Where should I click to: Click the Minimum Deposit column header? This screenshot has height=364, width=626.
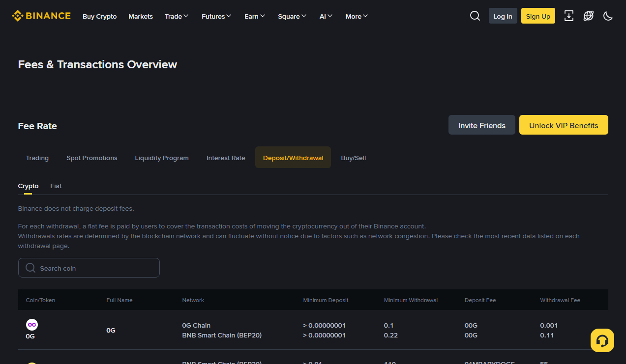326,300
